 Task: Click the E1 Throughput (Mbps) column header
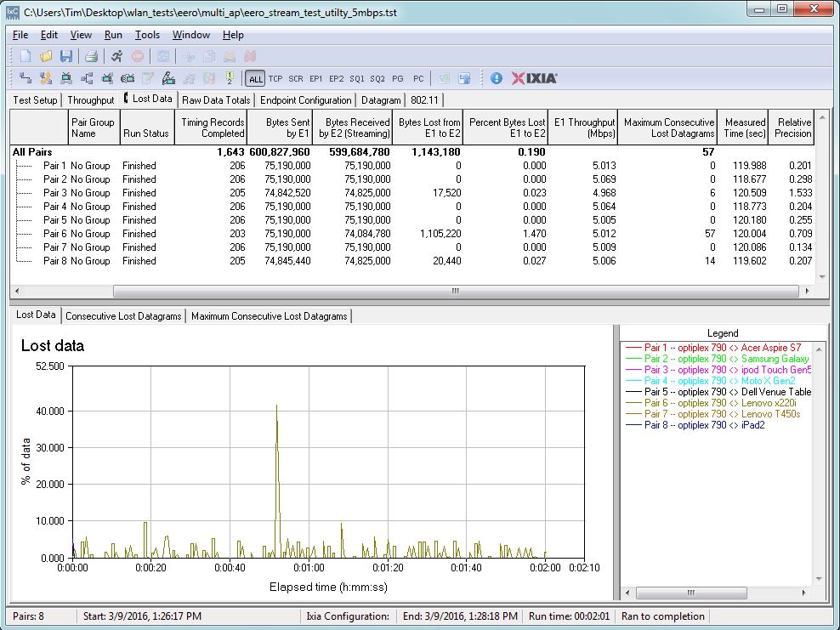click(583, 128)
